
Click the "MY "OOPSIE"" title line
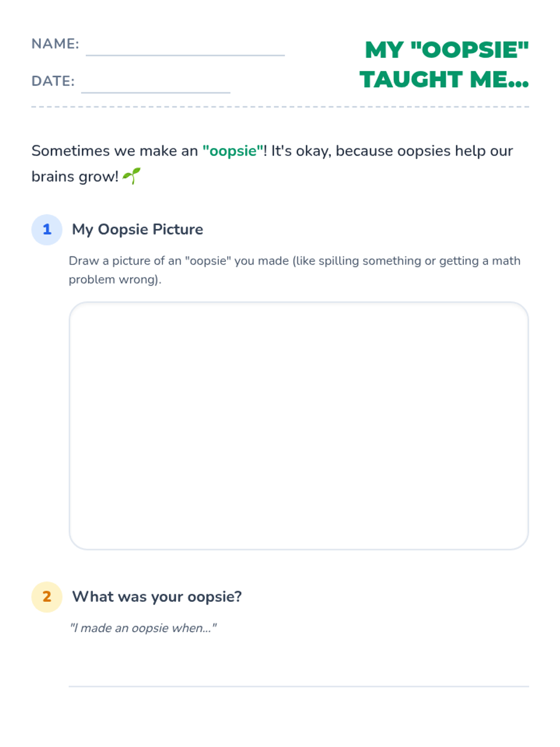pyautogui.click(x=446, y=50)
